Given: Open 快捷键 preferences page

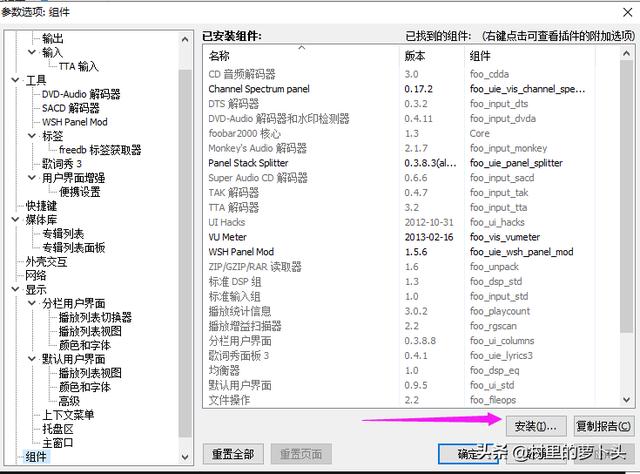Looking at the screenshot, I should coord(41,206).
